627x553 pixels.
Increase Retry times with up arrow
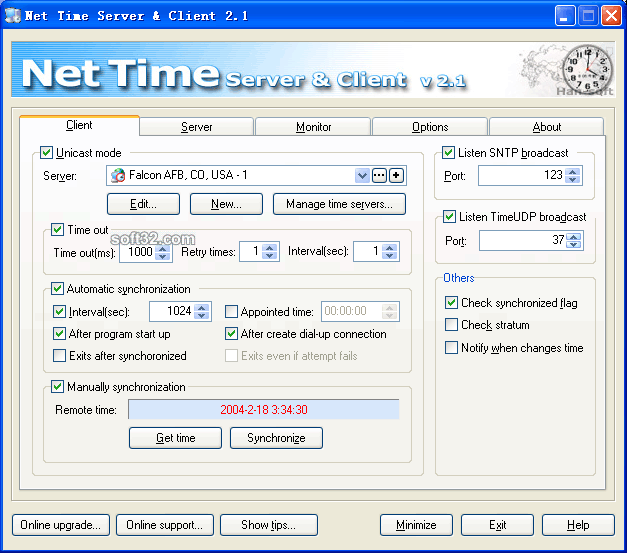[270, 248]
